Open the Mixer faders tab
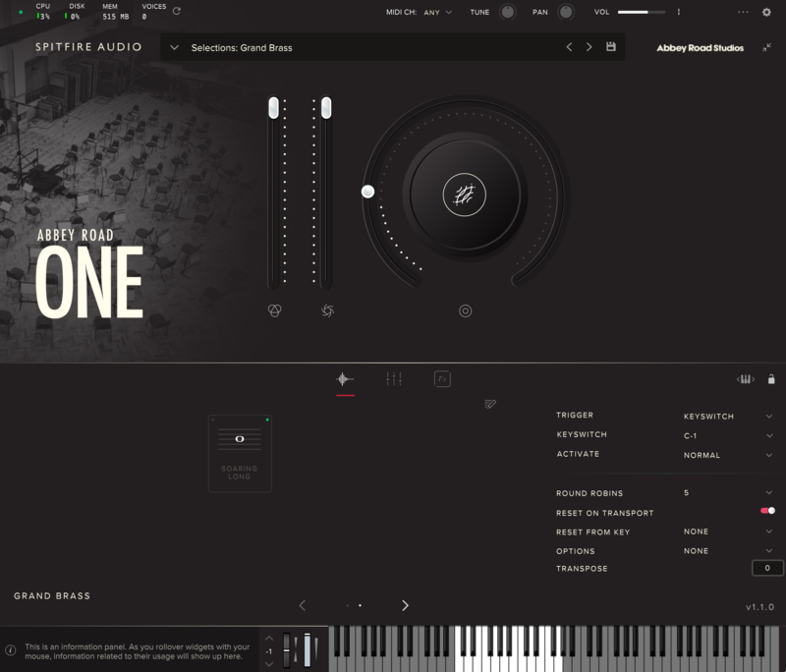 pyautogui.click(x=394, y=379)
